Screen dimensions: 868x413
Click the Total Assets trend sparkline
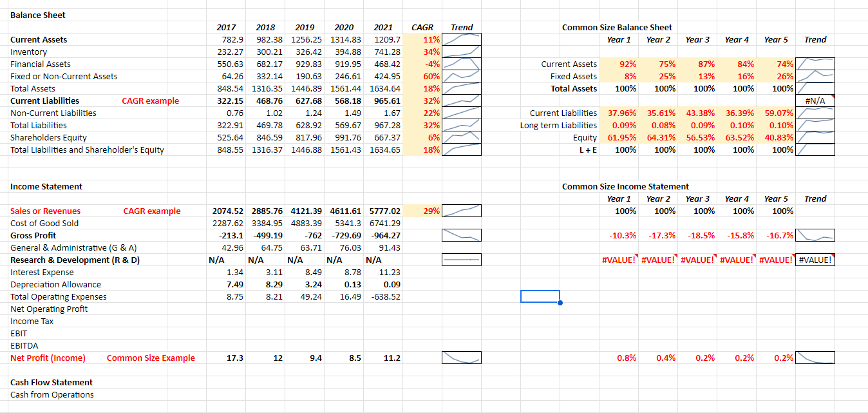[462, 88]
